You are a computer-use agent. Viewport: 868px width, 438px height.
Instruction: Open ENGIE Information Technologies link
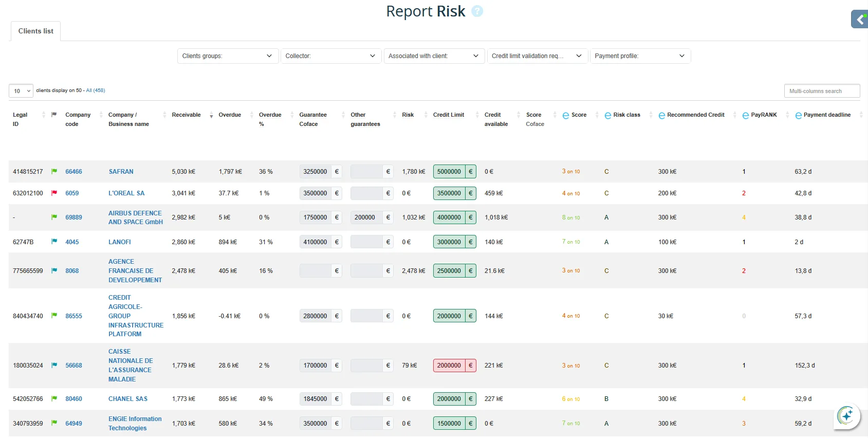pos(135,424)
